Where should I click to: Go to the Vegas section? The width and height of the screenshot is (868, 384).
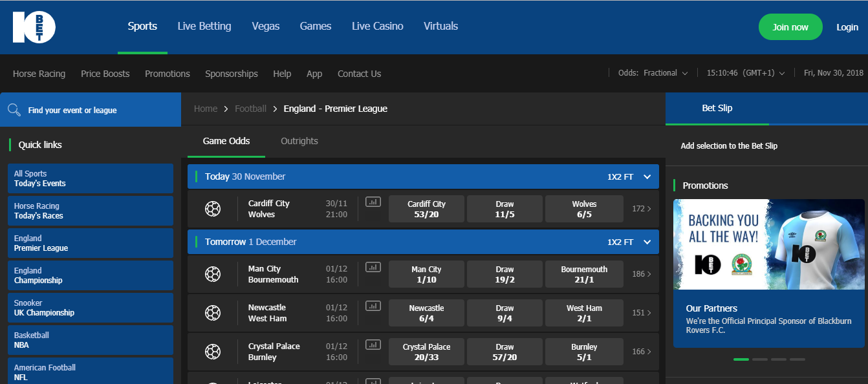tap(266, 27)
